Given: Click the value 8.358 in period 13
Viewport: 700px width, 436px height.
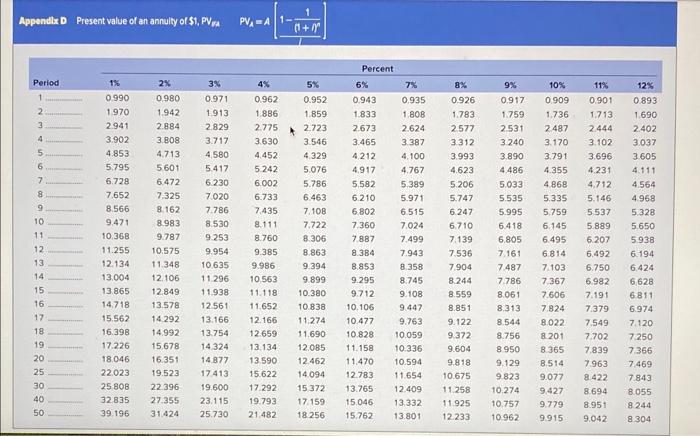Looking at the screenshot, I should pos(411,267).
